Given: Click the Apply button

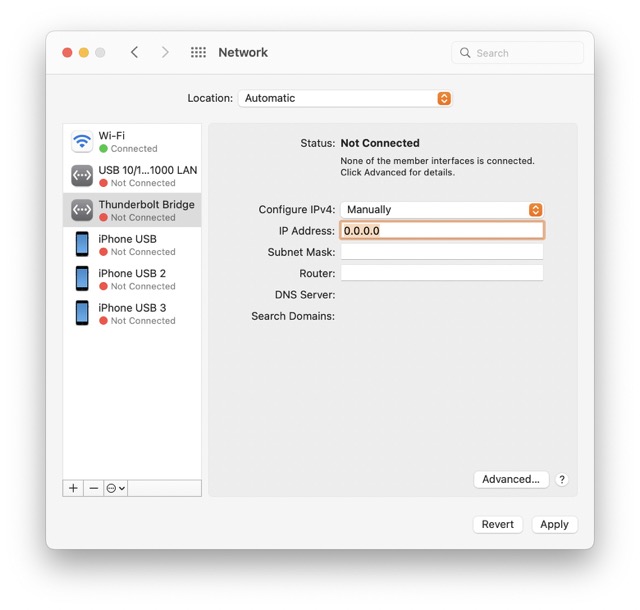Looking at the screenshot, I should point(554,524).
